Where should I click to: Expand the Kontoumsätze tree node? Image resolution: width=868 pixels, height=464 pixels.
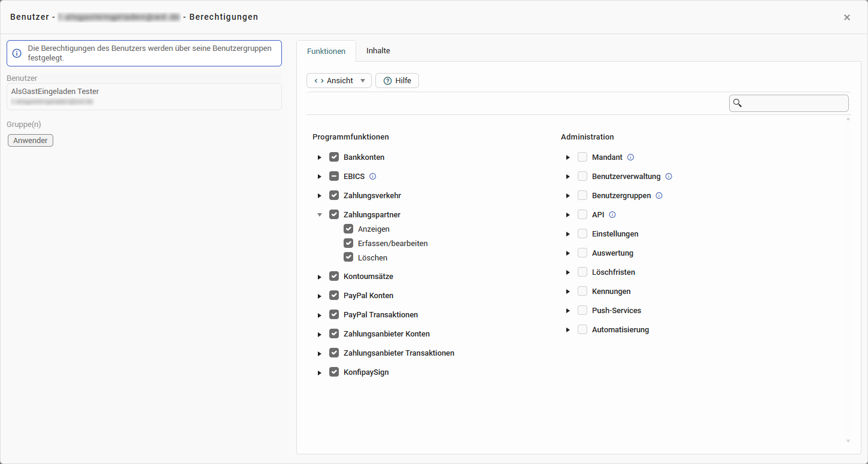[319, 277]
